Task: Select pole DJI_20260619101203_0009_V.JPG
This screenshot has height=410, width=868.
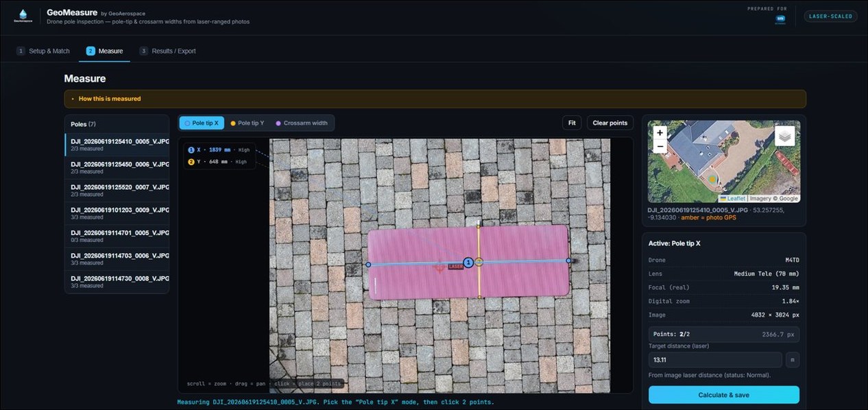Action: point(117,213)
